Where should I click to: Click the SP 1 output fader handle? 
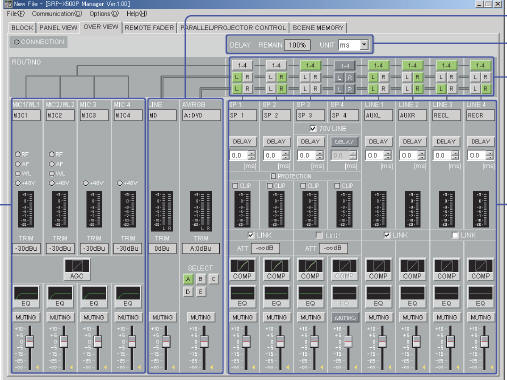click(246, 342)
